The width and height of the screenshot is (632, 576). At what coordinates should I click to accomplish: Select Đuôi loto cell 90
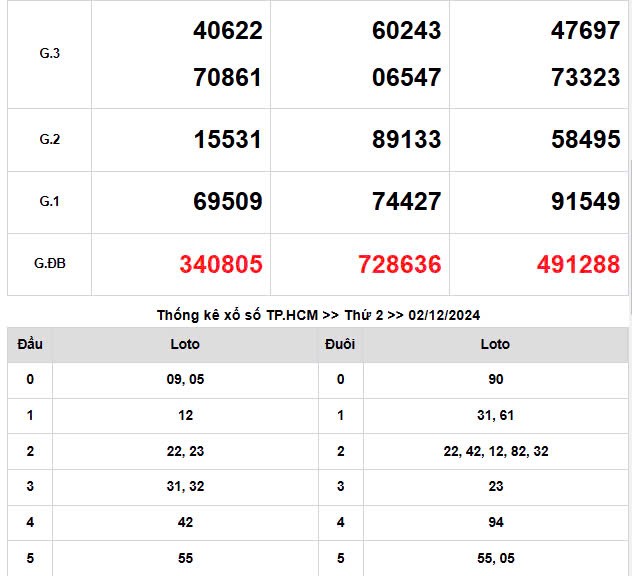(496, 379)
